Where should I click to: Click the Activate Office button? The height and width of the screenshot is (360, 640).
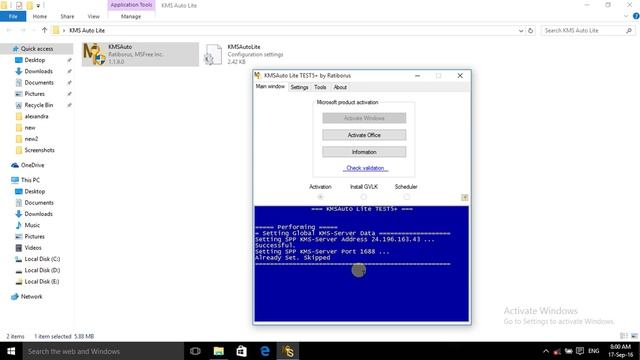364,135
